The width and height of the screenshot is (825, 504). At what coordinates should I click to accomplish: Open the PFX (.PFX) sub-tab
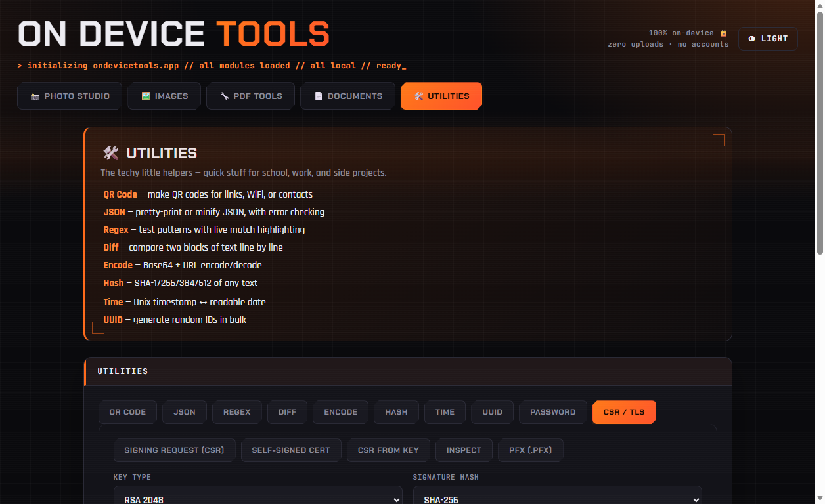[531, 450]
